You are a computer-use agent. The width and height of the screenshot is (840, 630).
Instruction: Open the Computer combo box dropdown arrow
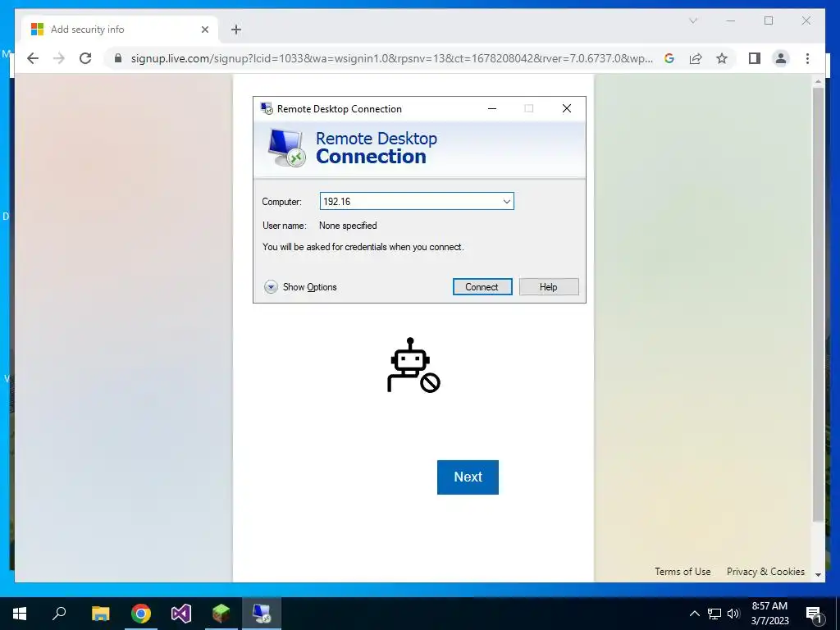[506, 202]
